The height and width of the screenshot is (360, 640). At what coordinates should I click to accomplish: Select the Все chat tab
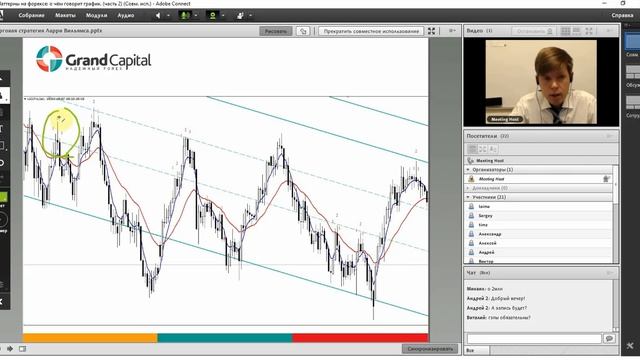[477, 351]
